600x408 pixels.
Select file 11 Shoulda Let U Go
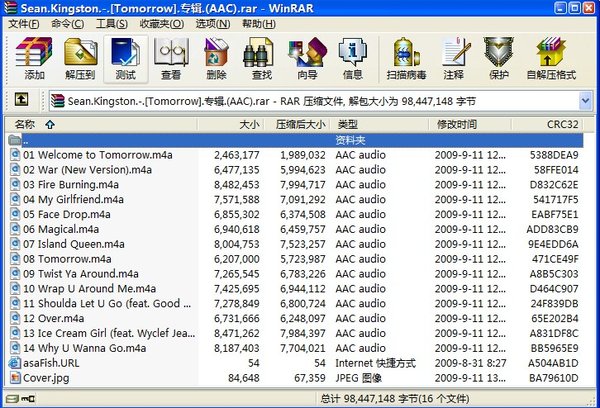pyautogui.click(x=107, y=303)
